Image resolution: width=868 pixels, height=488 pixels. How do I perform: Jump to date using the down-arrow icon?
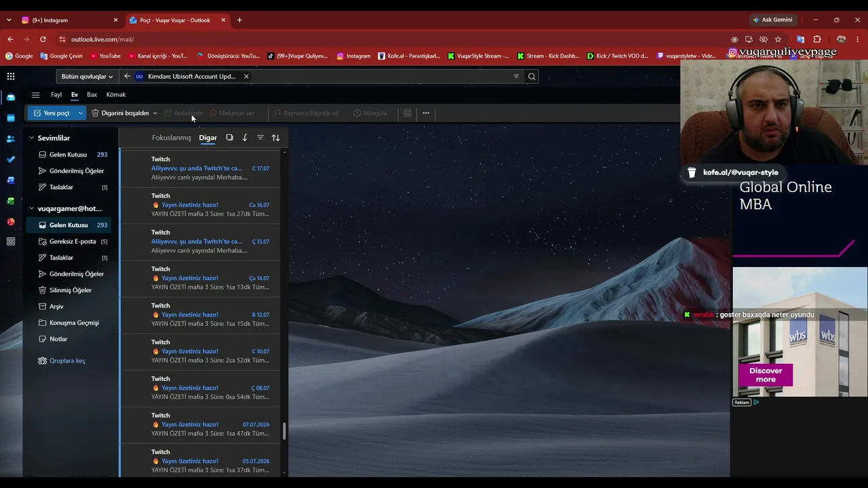tap(245, 138)
